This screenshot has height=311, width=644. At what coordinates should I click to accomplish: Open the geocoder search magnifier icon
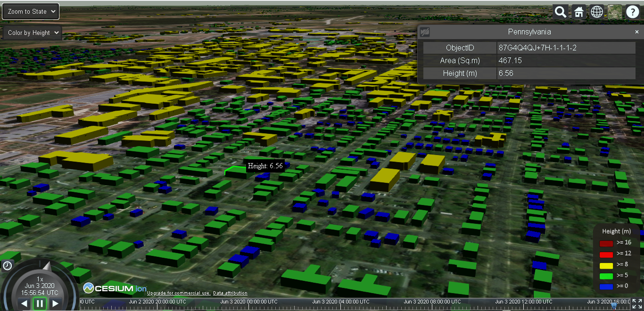tap(560, 12)
